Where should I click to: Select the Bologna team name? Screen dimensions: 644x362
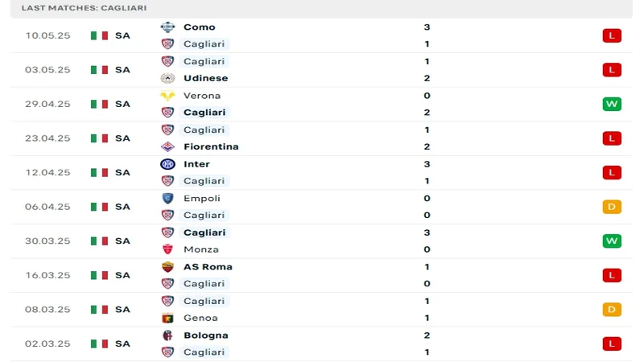pyautogui.click(x=205, y=335)
